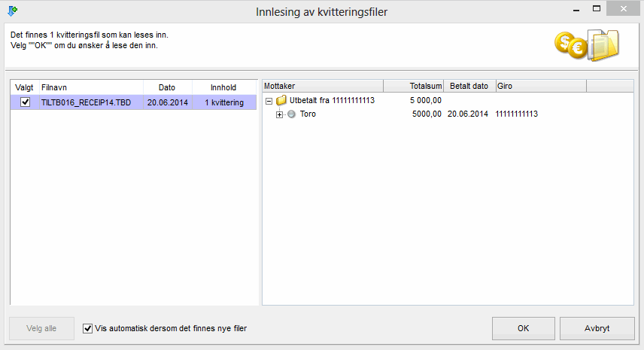The image size is (644, 350).
Task: Maximize the Innlesing av kvitteringsfiler window
Action: [x=596, y=8]
